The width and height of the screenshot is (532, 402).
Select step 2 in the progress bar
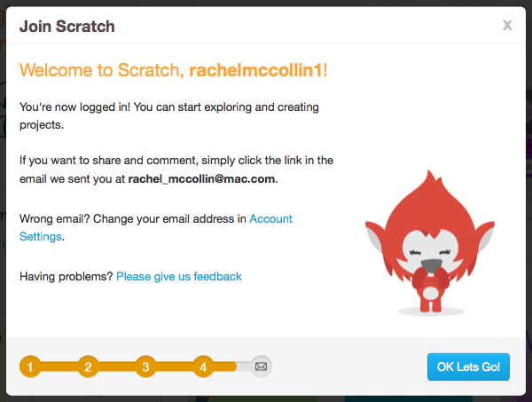click(x=88, y=367)
